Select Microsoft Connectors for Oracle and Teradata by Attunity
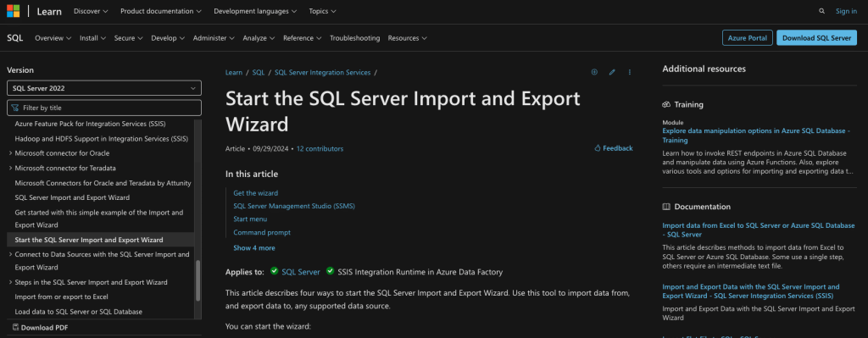The height and width of the screenshot is (338, 868). click(x=103, y=182)
